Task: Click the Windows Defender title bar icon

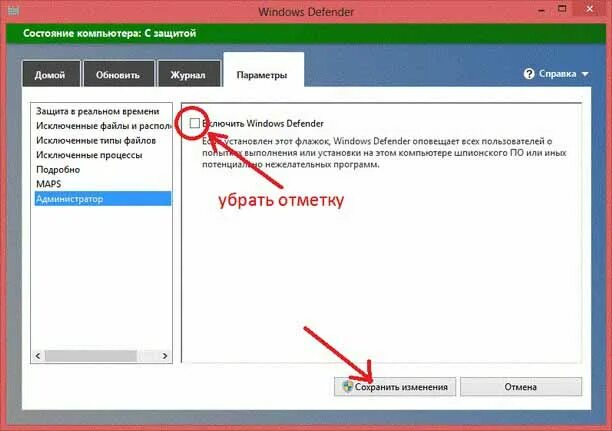Action: click(x=12, y=11)
